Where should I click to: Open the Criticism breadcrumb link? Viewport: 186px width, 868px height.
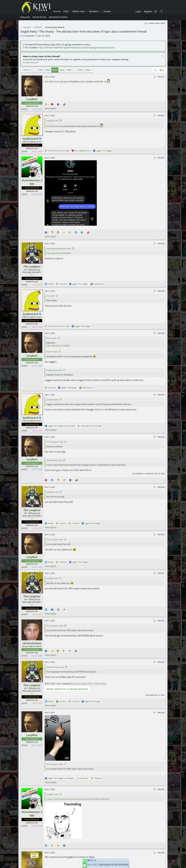point(38,27)
